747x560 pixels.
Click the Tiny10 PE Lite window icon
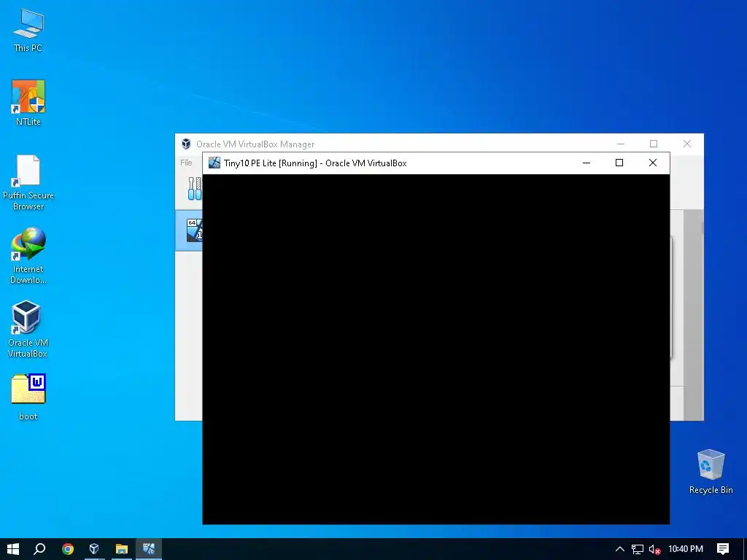(x=214, y=163)
